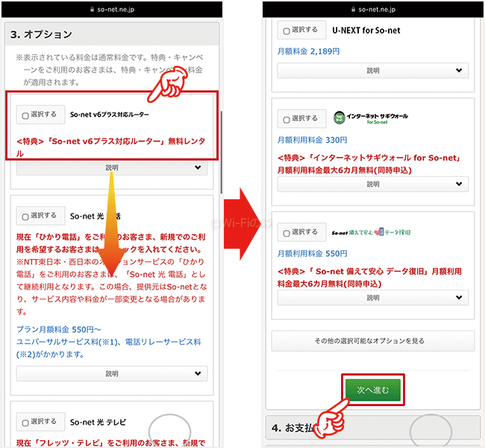485x448 pixels.
Task: Click the プラン月額料金 550円～ text
Action: 59,329
